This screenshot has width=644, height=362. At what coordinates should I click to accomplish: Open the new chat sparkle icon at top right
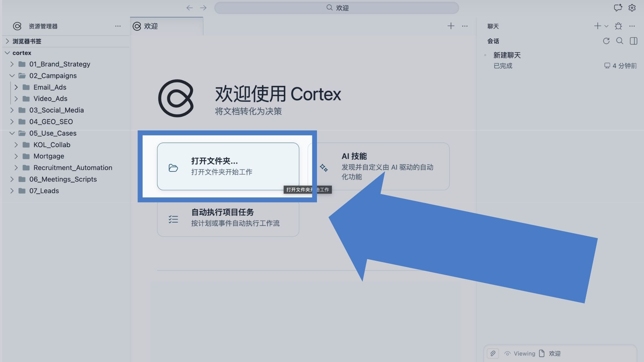pos(618,8)
